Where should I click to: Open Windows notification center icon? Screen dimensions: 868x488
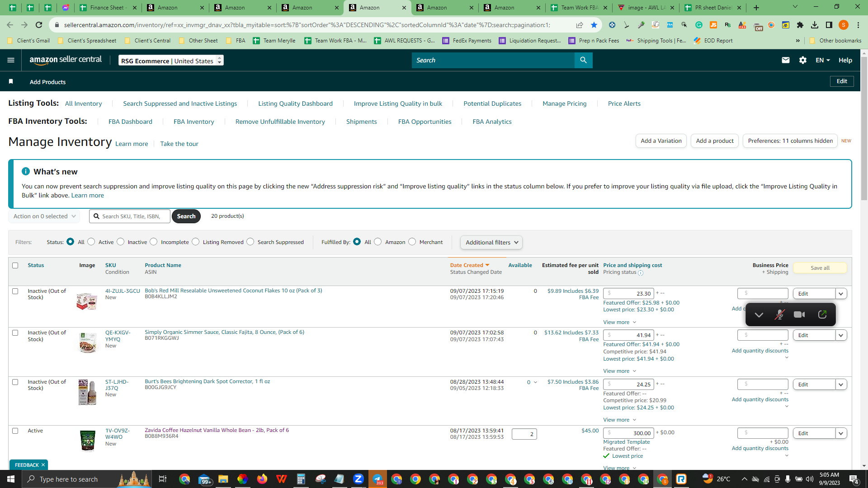pyautogui.click(x=854, y=479)
